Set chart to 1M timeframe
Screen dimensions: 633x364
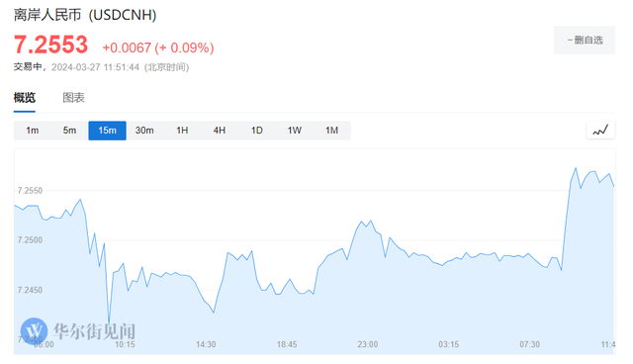(332, 131)
